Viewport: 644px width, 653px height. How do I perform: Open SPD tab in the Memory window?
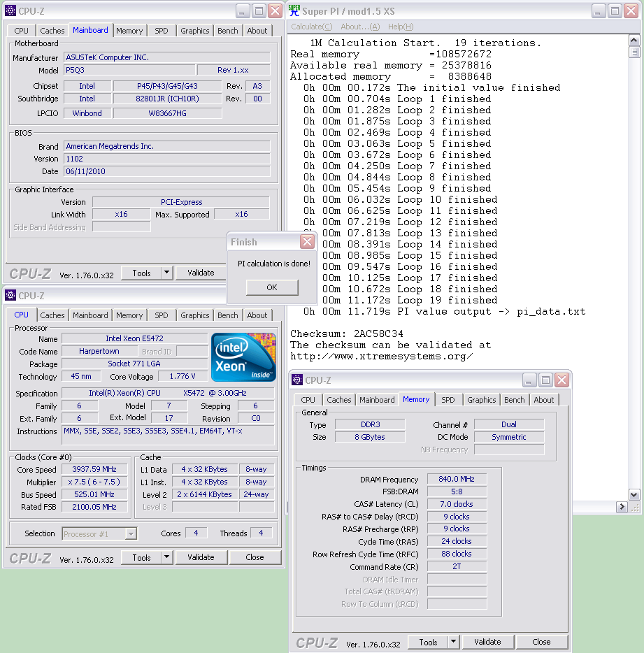point(448,399)
